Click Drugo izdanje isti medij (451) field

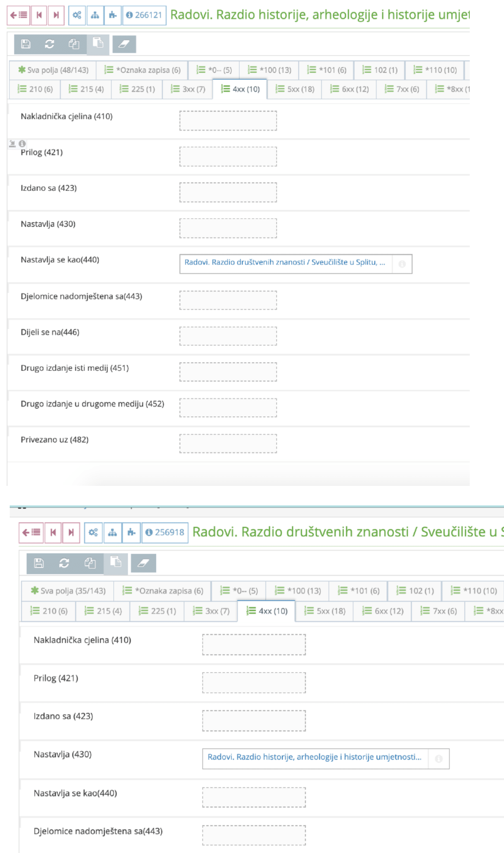point(228,372)
